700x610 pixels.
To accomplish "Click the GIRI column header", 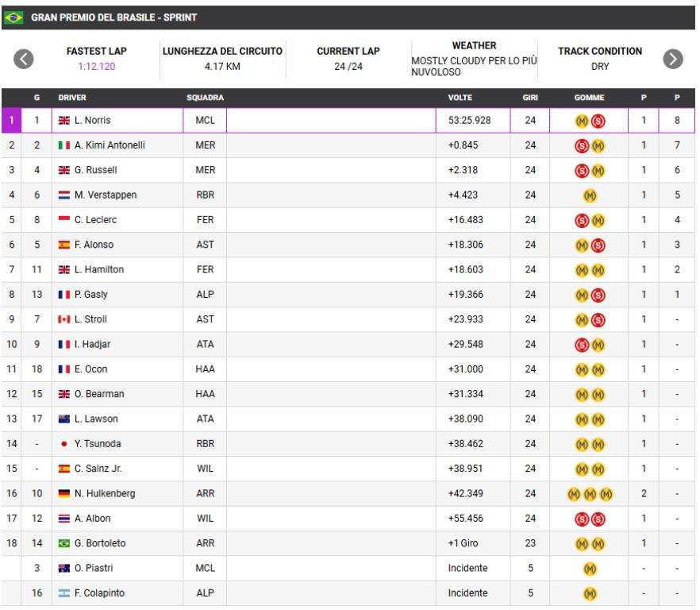I will point(530,98).
